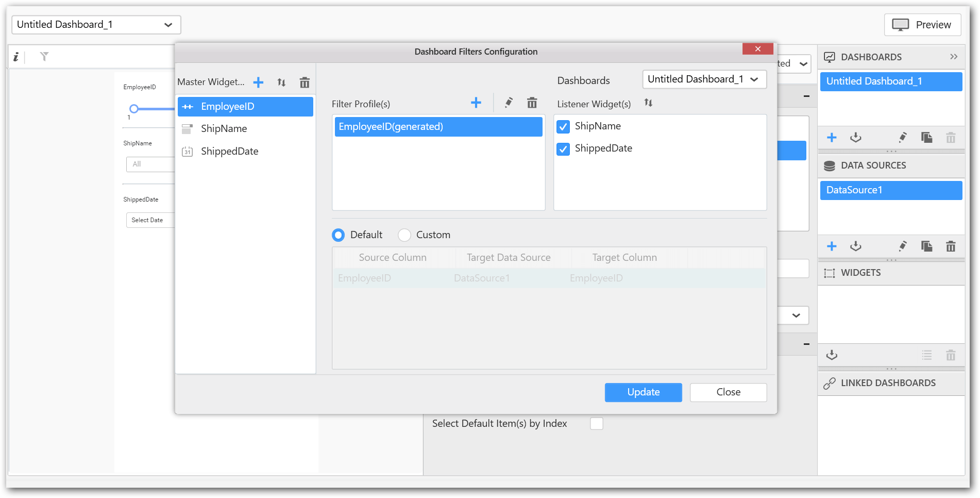The width and height of the screenshot is (980, 498).
Task: Select the Custom radio option
Action: click(x=404, y=235)
